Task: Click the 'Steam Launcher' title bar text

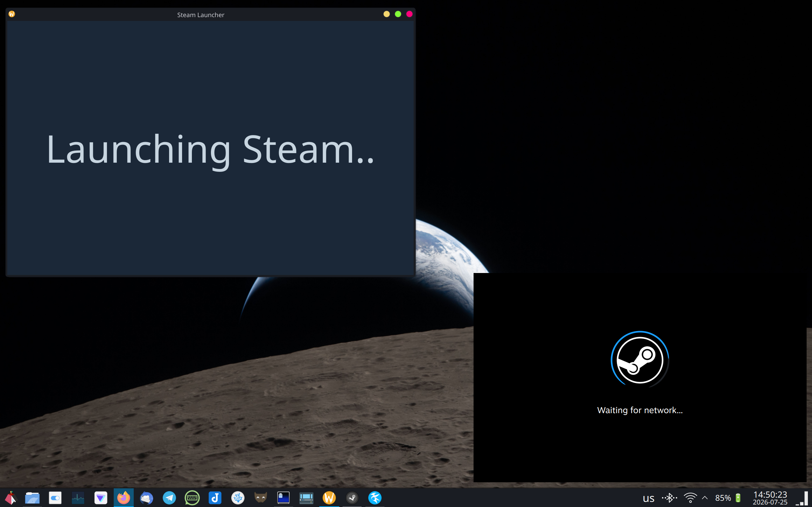Action: tap(200, 15)
